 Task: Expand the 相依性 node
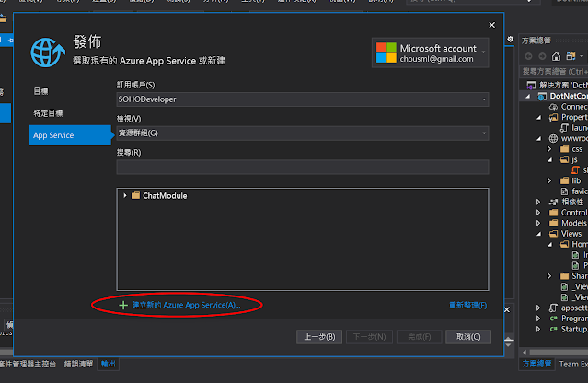click(x=538, y=202)
